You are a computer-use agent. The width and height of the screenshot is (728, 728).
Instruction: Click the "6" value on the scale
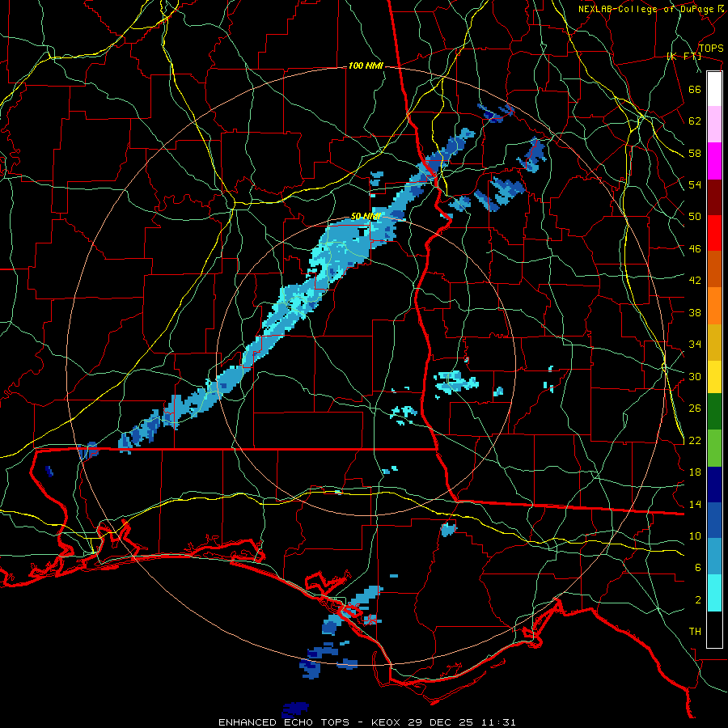tap(698, 569)
